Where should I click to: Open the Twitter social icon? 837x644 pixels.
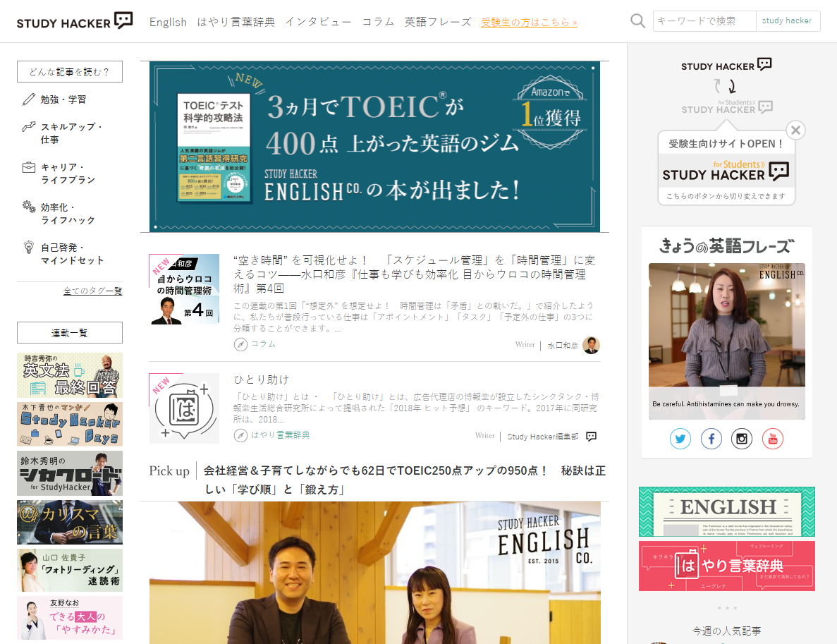tap(680, 439)
